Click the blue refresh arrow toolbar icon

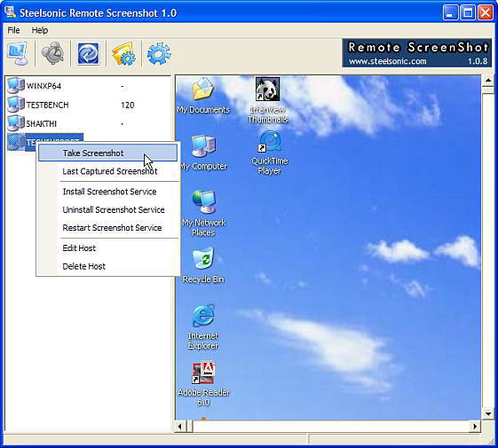pyautogui.click(x=88, y=53)
